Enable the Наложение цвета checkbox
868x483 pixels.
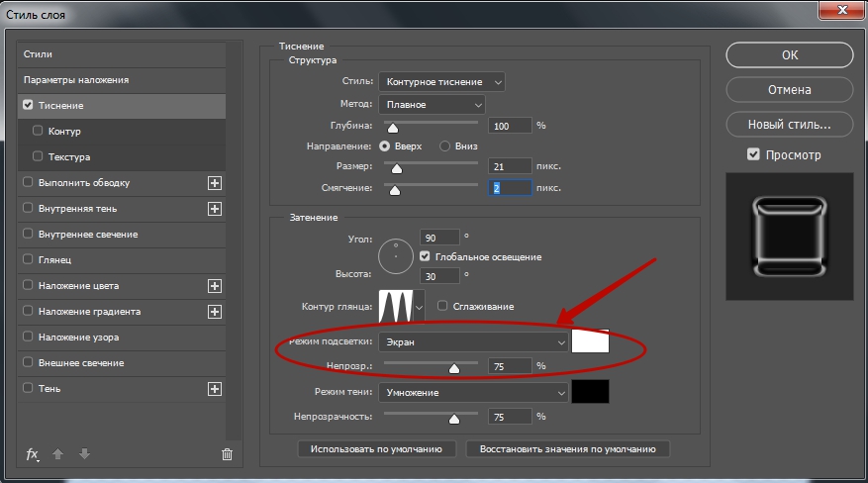28,285
